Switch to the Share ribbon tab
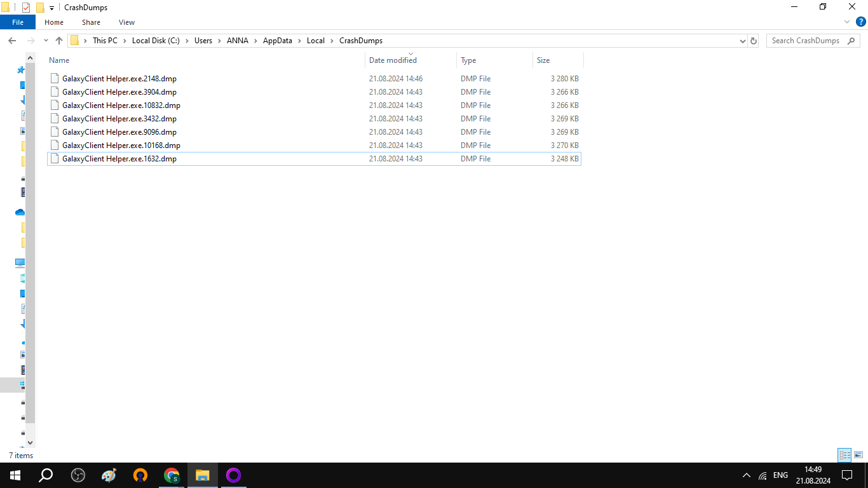The width and height of the screenshot is (868, 488). [x=91, y=22]
